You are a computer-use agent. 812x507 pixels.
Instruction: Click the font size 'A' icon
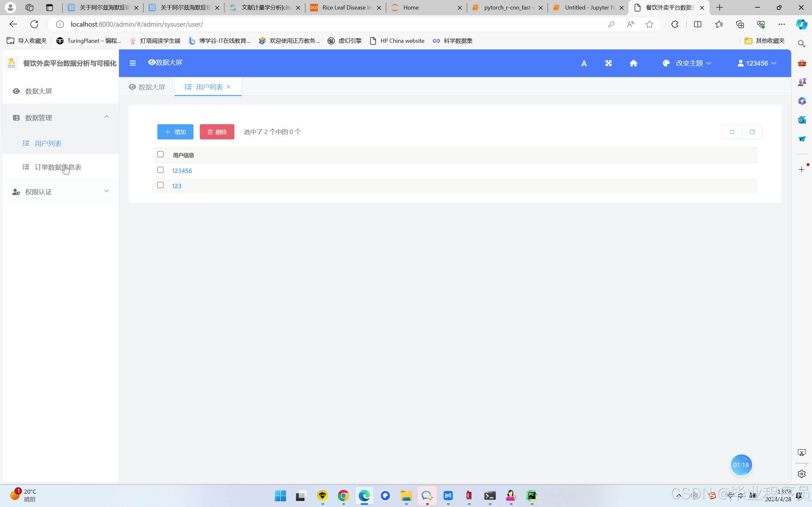coord(584,63)
